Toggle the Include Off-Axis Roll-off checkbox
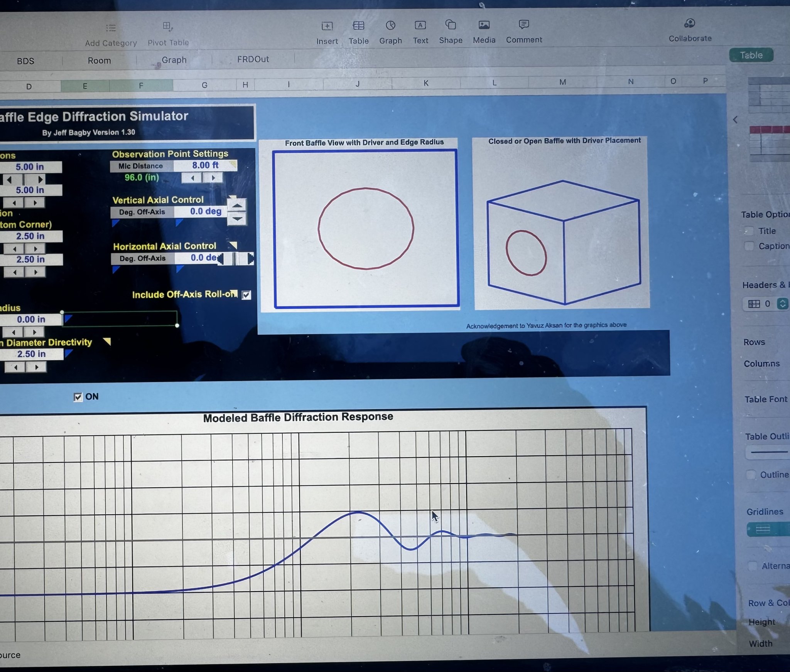The height and width of the screenshot is (672, 790). tap(246, 295)
